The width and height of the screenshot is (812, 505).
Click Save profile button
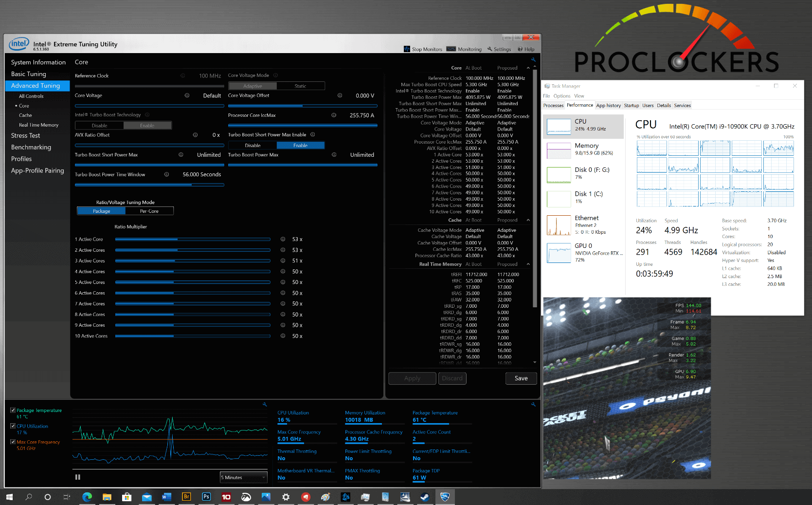point(521,378)
